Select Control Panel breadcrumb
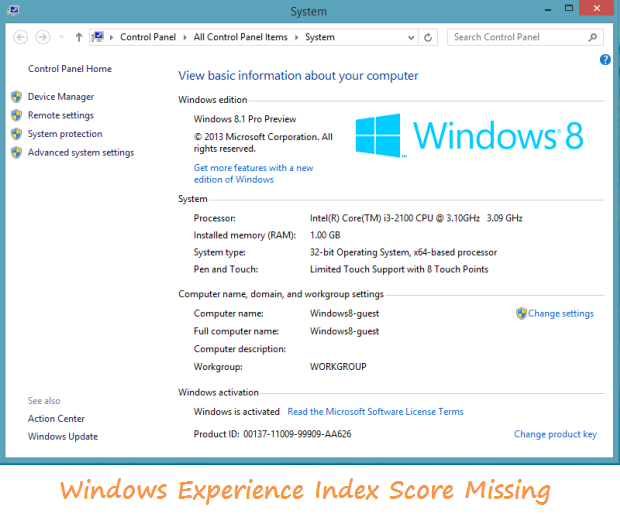This screenshot has width=620, height=519. point(148,37)
